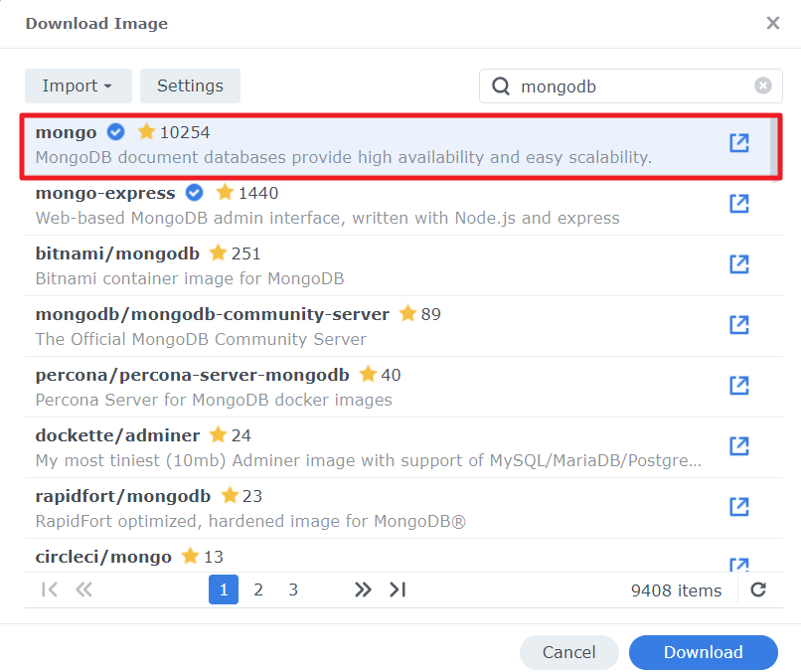The image size is (801, 672).
Task: Go to the previous results page
Action: click(x=83, y=589)
